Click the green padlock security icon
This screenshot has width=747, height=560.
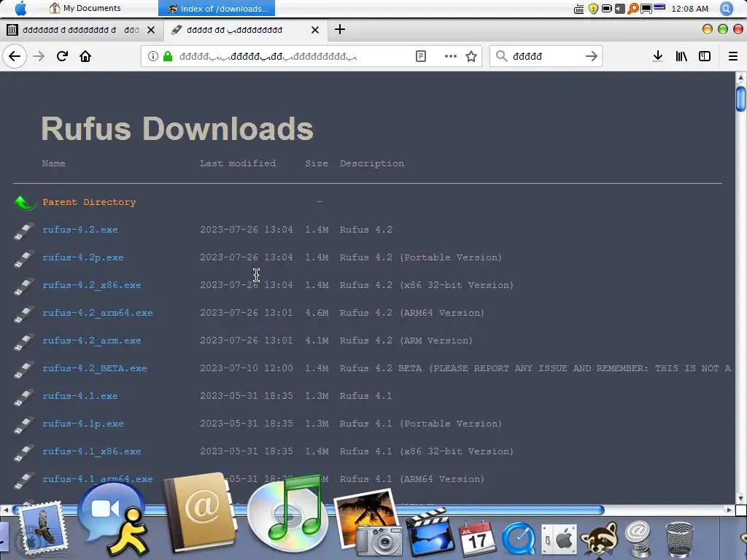coord(168,56)
